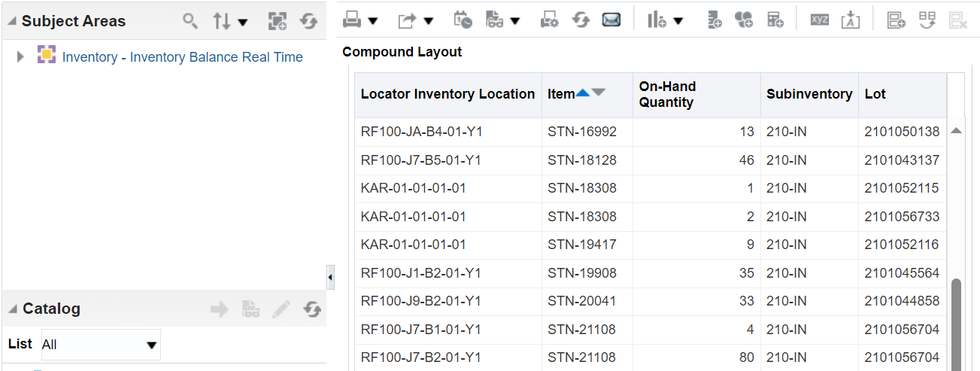Click the add subject area icon

point(278,21)
